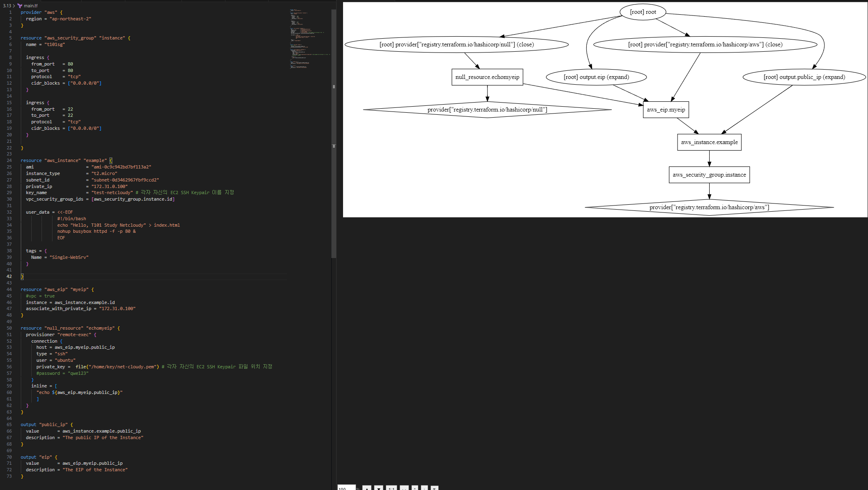This screenshot has width=868, height=490.
Task: Click the aws_eip.myeip graph node
Action: 666,109
